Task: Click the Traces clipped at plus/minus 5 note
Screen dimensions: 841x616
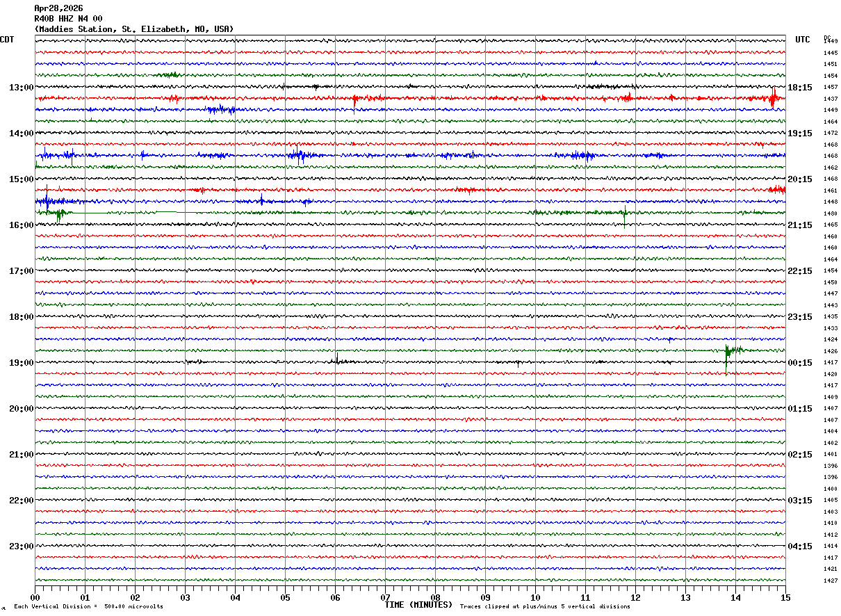Action: [545, 606]
